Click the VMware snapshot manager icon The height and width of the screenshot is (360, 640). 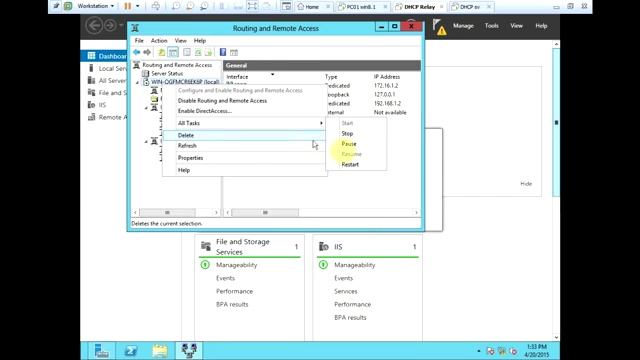[x=204, y=6]
